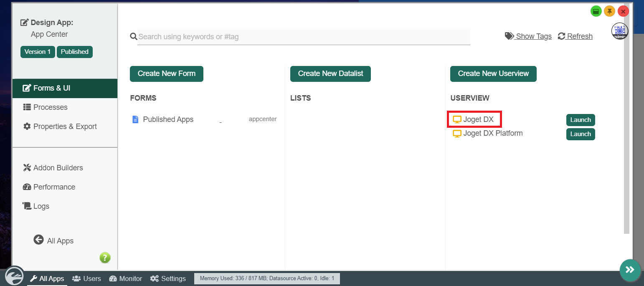Screen dimensions: 644x286
Task: Launch the Joget DX userview
Action: [581, 120]
